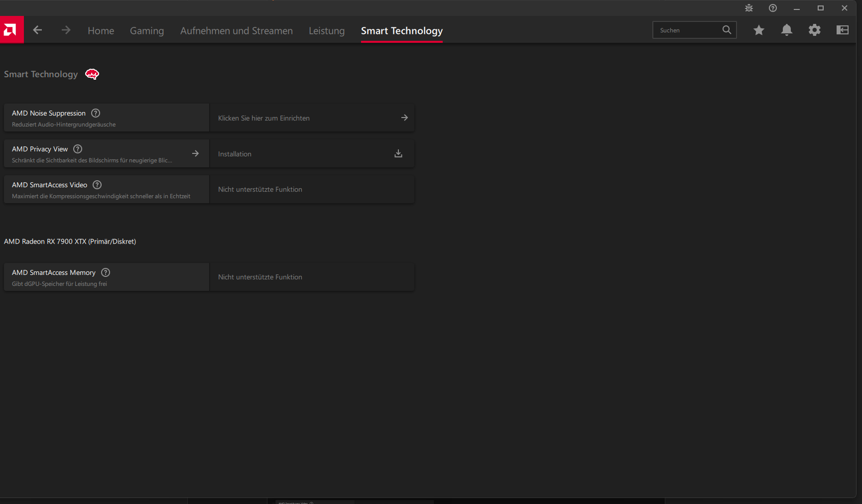Click 'Reduziert Audio-Hintergrundgeräusche' description
This screenshot has height=504, width=862.
click(64, 125)
